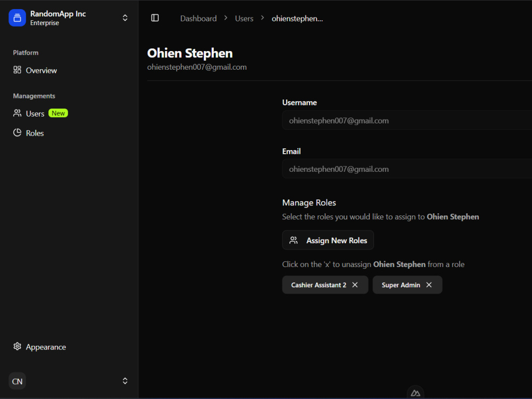The width and height of the screenshot is (532, 399).
Task: Click the Managements section label
Action: click(x=34, y=96)
